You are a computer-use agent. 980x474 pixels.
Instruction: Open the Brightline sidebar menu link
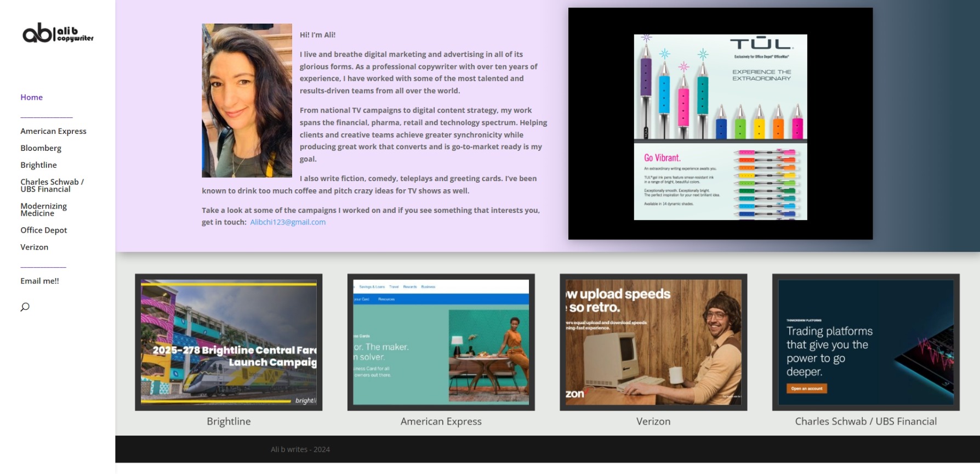click(38, 165)
